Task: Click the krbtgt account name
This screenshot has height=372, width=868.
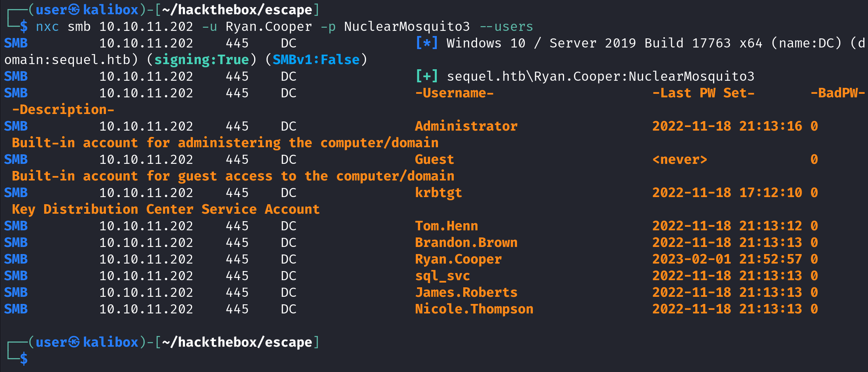Action: pos(438,193)
